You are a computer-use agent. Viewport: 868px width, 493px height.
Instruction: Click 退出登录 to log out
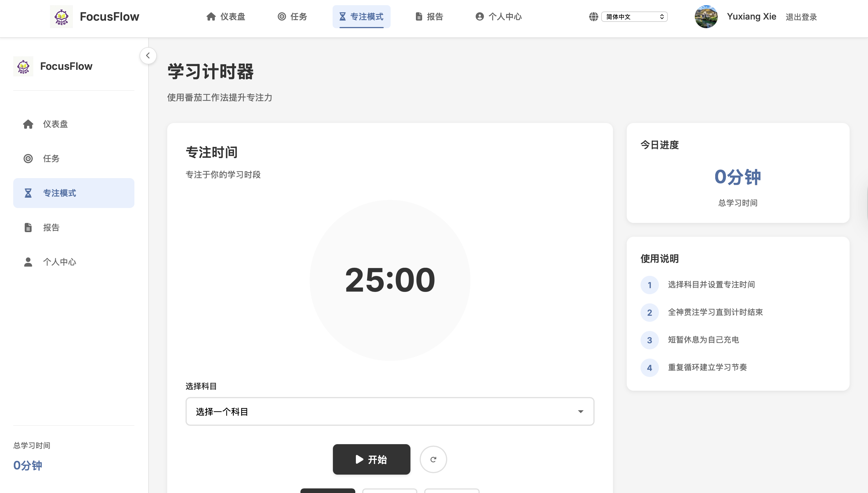coord(801,16)
